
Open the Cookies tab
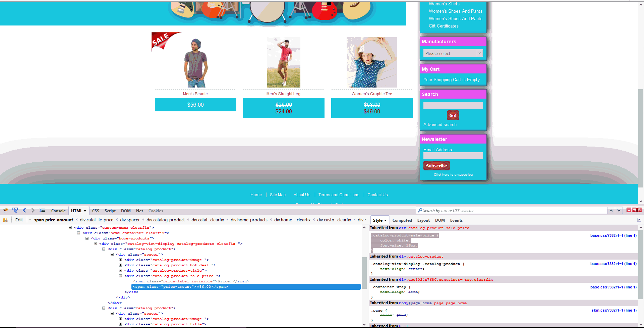(156, 211)
